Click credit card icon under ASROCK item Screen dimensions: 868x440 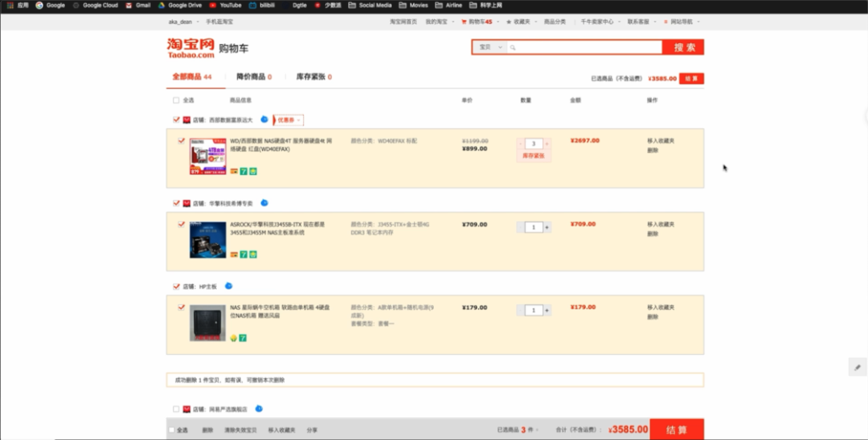(x=234, y=255)
